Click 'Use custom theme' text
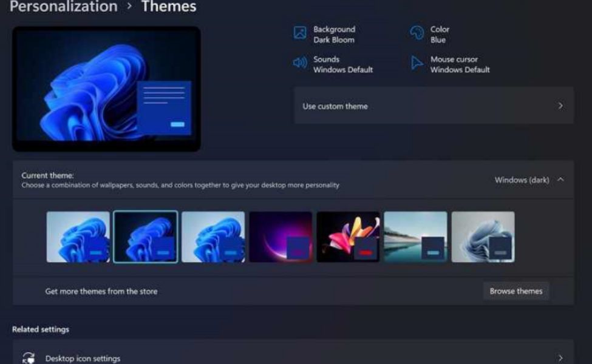The width and height of the screenshot is (592, 364). tap(335, 106)
